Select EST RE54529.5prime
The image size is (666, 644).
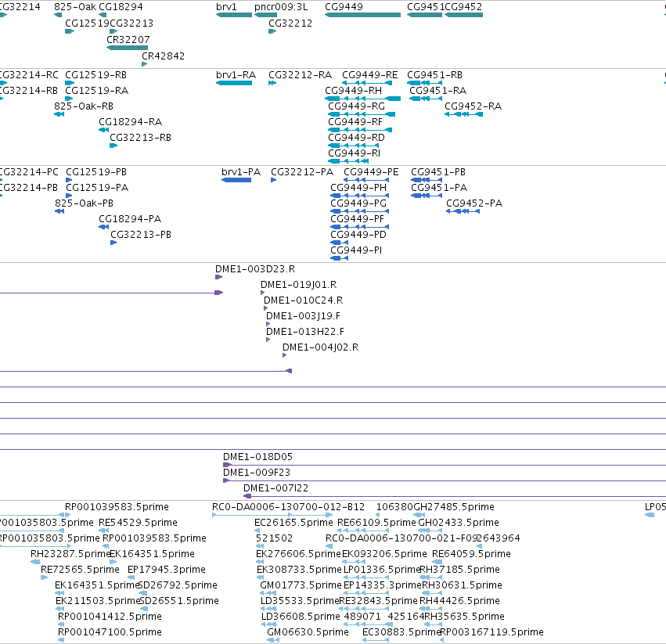tap(103, 531)
